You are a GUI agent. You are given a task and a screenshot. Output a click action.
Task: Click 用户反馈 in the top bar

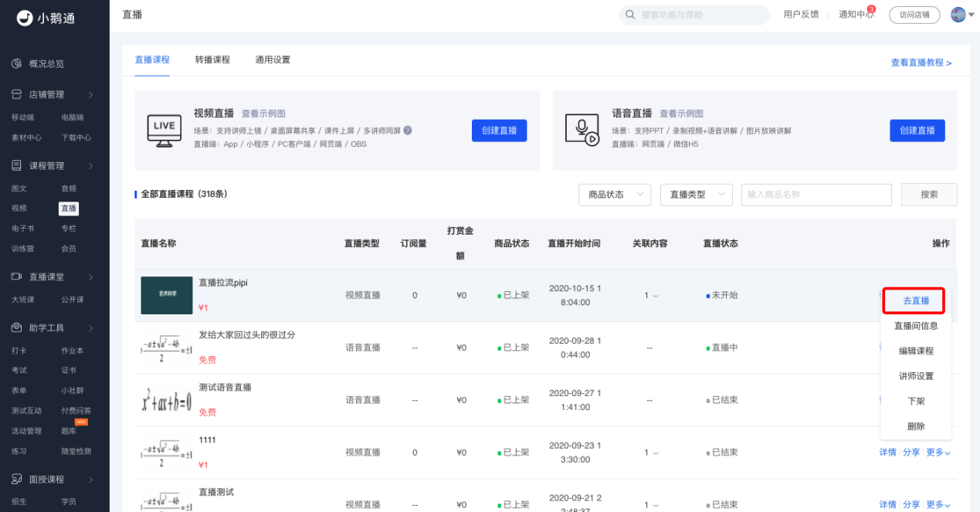pyautogui.click(x=801, y=15)
